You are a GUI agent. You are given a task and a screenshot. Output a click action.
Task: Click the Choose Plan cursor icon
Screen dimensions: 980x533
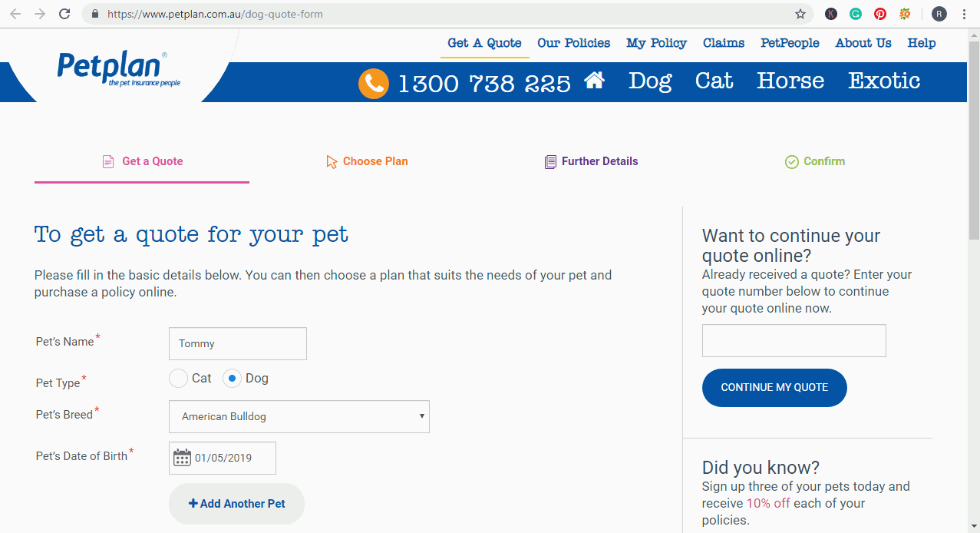click(331, 161)
